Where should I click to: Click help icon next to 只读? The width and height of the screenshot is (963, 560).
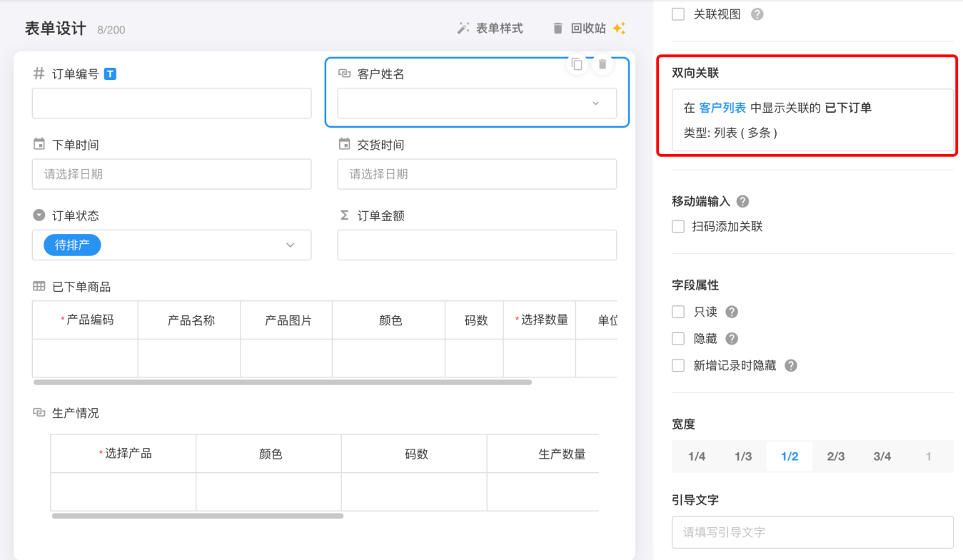pos(732,312)
